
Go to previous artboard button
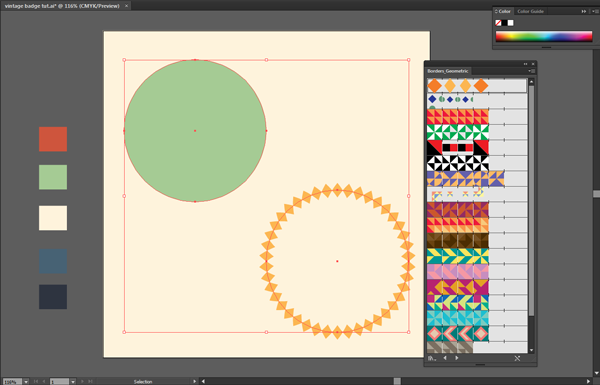pyautogui.click(x=44, y=382)
